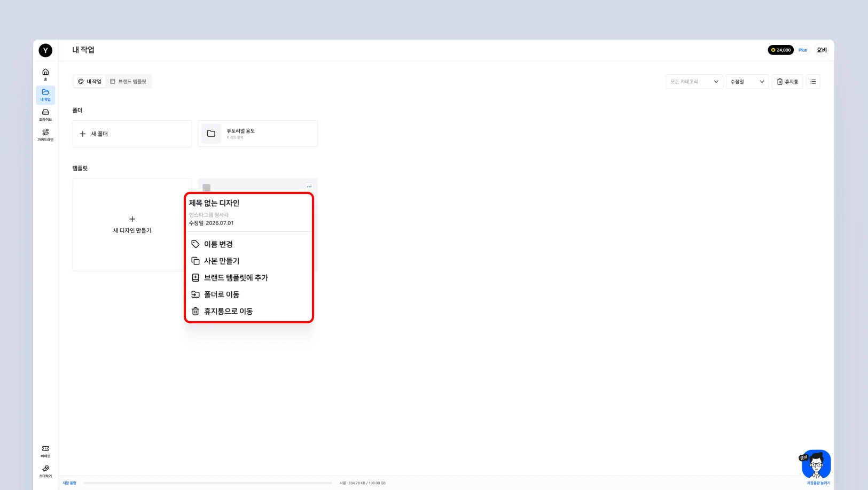868x490 pixels.
Task: Open 초대하기 invite icon in sidebar
Action: (45, 471)
